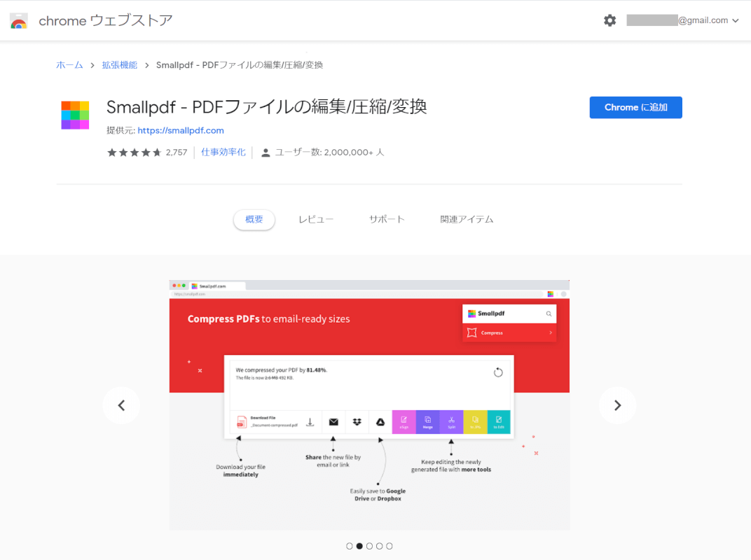The width and height of the screenshot is (751, 560).
Task: Select the fourth carousel dot
Action: [379, 546]
